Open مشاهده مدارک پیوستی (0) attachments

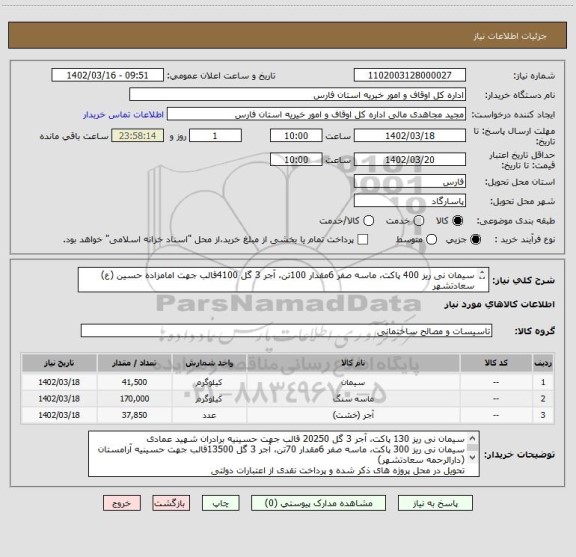pos(318,503)
